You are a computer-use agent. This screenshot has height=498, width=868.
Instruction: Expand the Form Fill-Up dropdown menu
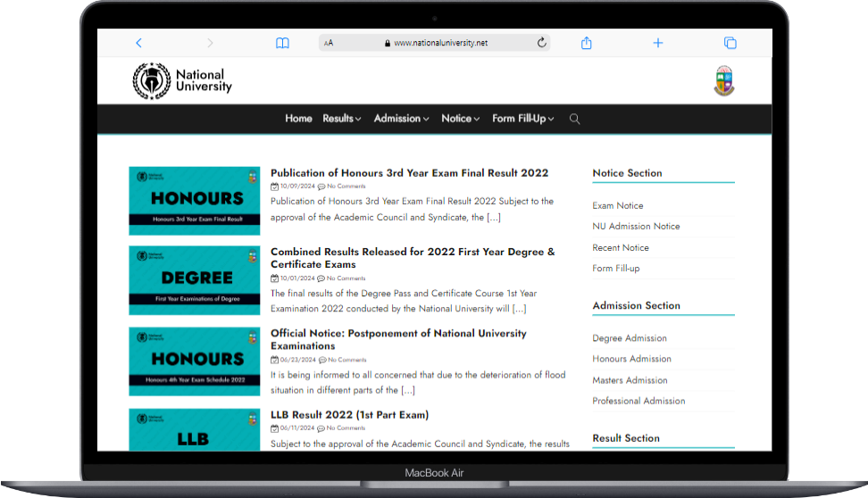(x=522, y=119)
